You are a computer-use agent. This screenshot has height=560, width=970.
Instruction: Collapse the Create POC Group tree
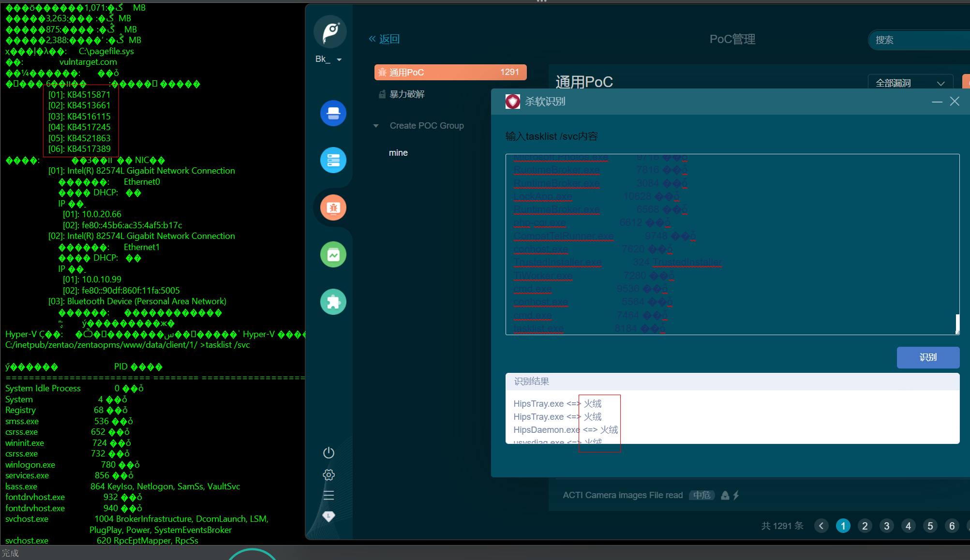pos(376,126)
